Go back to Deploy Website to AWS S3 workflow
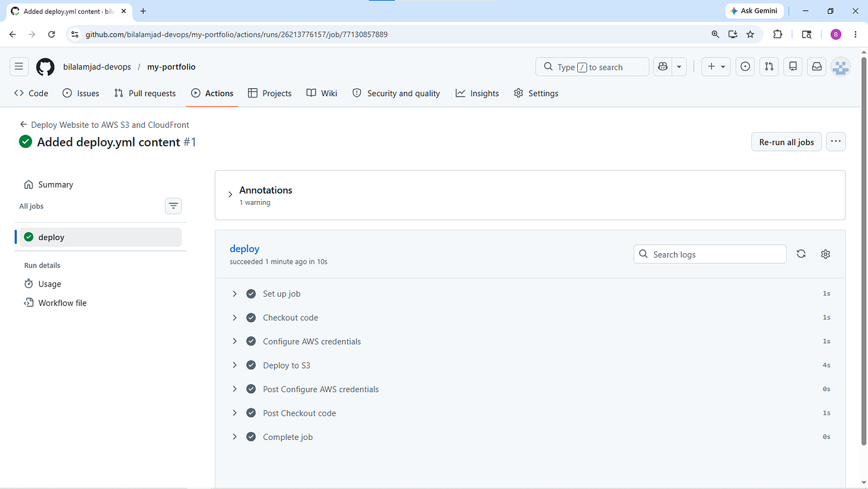This screenshot has width=868, height=489. (x=104, y=125)
